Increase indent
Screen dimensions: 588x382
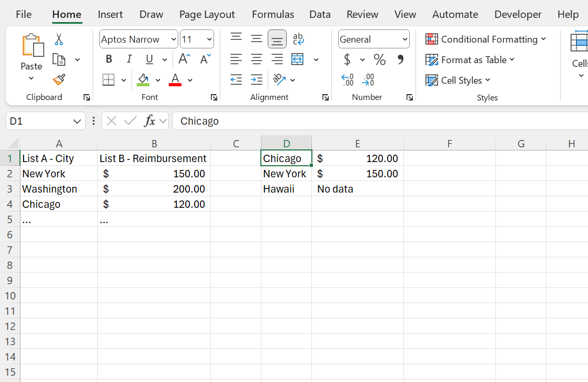click(x=257, y=79)
